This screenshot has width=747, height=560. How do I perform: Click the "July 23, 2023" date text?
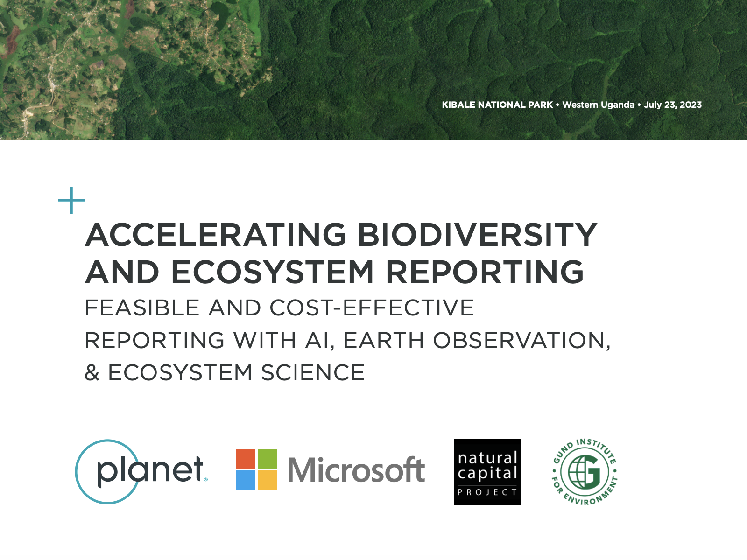(673, 105)
